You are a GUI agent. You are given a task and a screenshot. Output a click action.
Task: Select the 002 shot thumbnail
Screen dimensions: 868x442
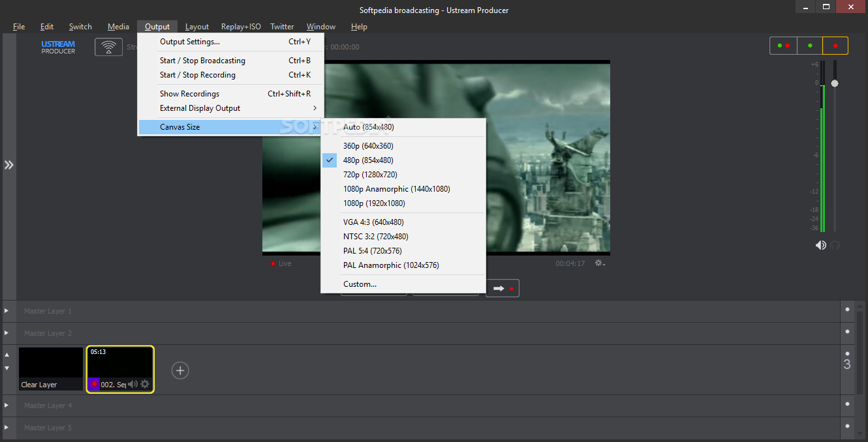120,369
